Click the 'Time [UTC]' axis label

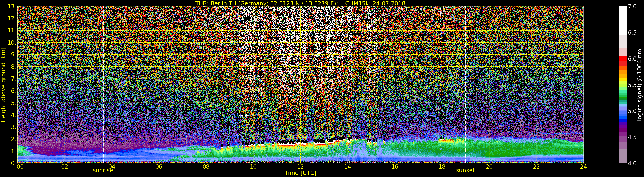[x=300, y=173]
